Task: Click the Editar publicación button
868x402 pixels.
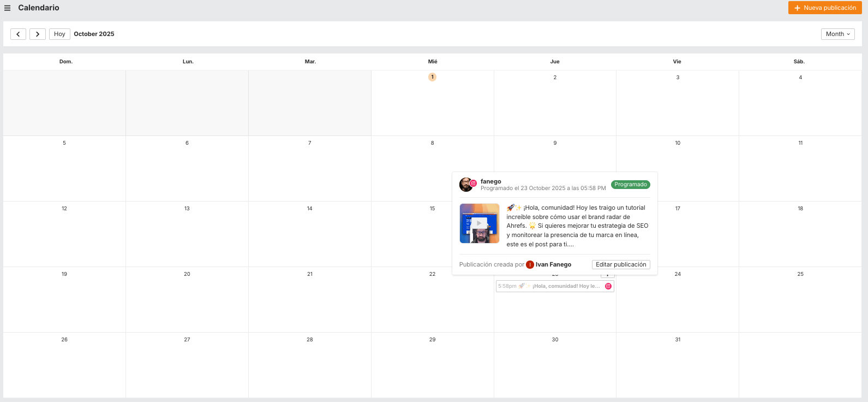Action: (621, 265)
